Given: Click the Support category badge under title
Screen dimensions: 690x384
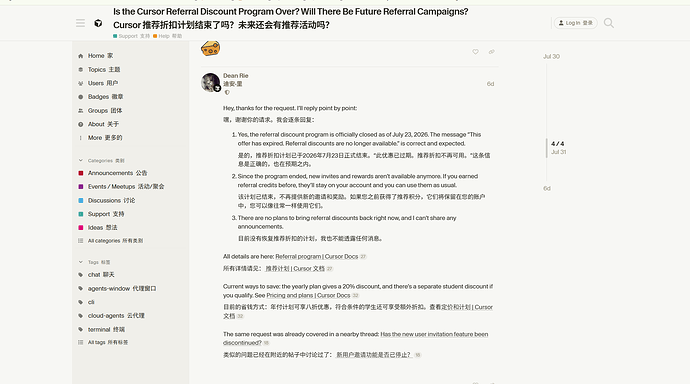Looking at the screenshot, I should click(132, 36).
